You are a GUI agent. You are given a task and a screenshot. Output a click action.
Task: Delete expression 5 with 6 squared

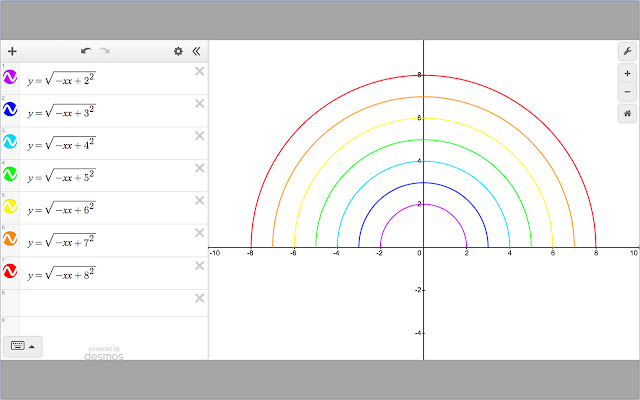click(x=200, y=200)
